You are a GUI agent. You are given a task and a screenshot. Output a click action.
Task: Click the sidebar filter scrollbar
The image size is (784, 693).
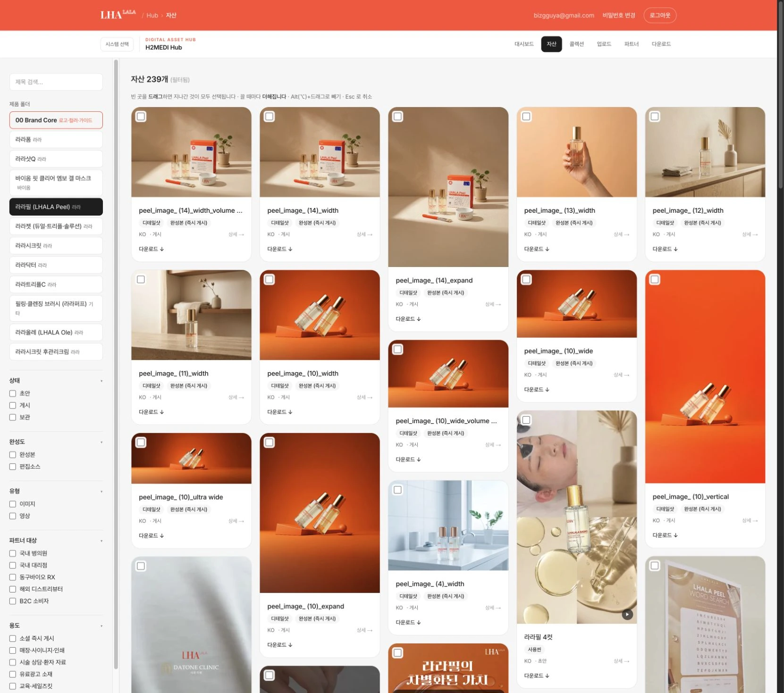pos(116,363)
